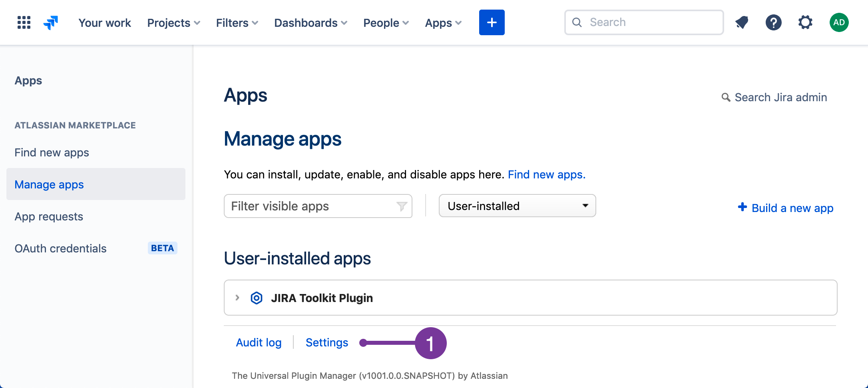Open the Settings gear icon
868x388 pixels.
(x=805, y=22)
